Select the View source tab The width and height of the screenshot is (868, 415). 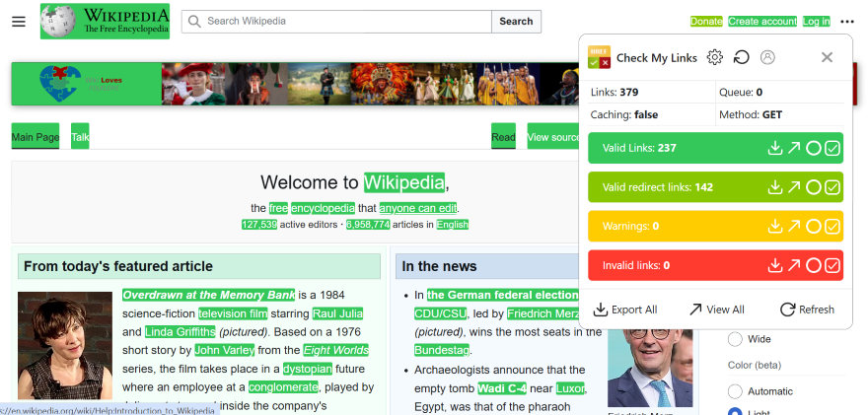[x=553, y=137]
